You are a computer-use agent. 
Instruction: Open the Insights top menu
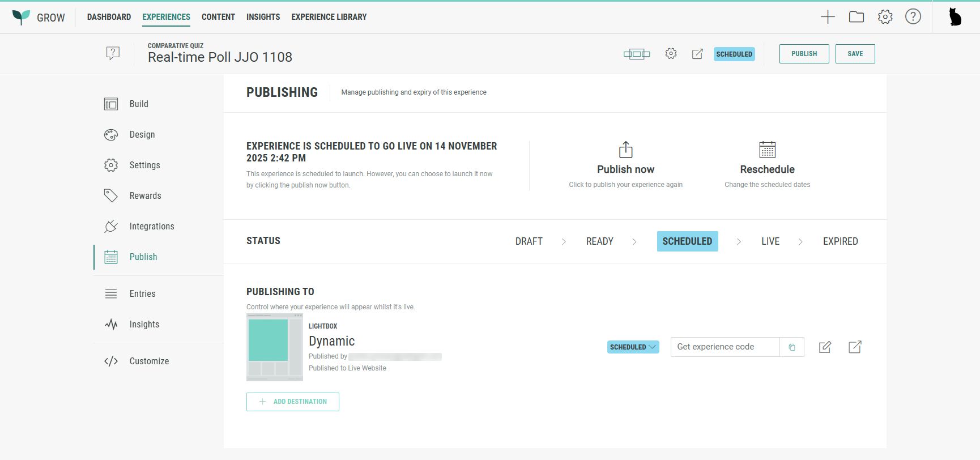tap(263, 17)
